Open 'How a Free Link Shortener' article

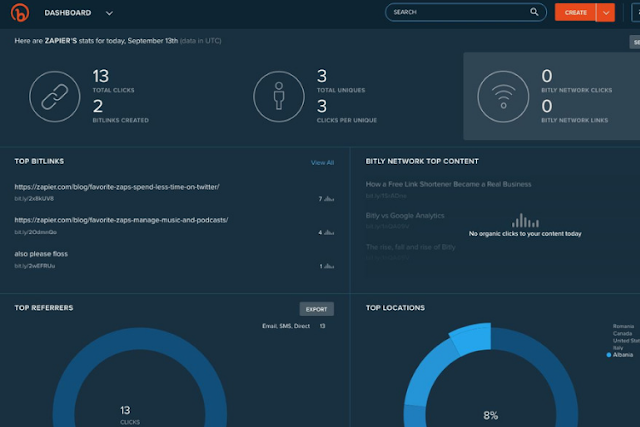(449, 184)
